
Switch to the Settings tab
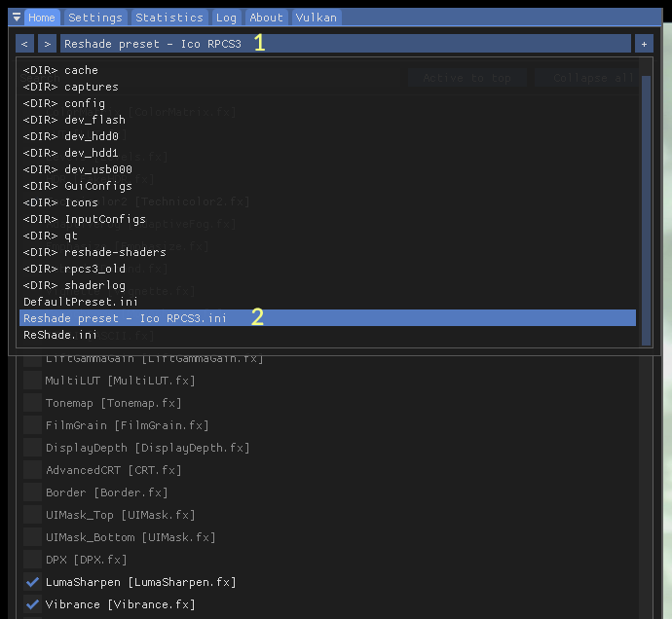(x=95, y=18)
